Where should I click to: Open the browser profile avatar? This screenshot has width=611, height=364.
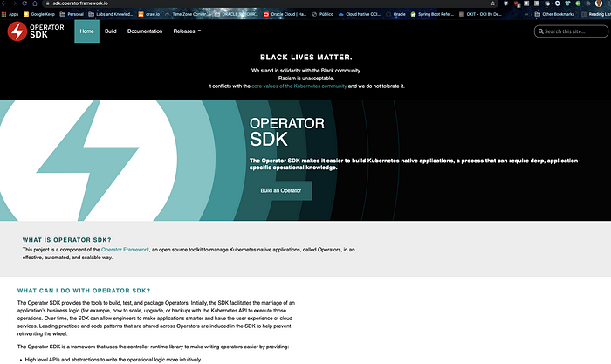click(599, 3)
